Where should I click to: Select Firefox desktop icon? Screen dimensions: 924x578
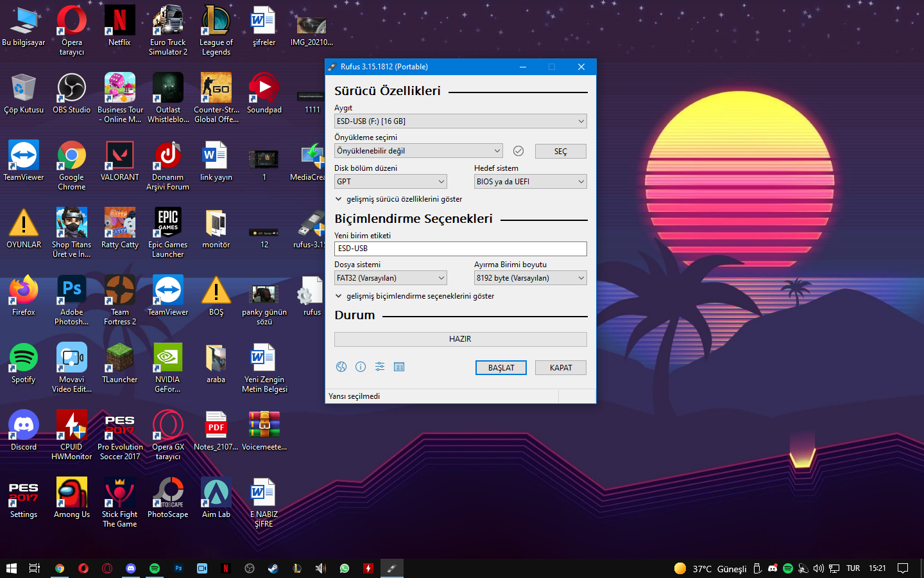(24, 297)
